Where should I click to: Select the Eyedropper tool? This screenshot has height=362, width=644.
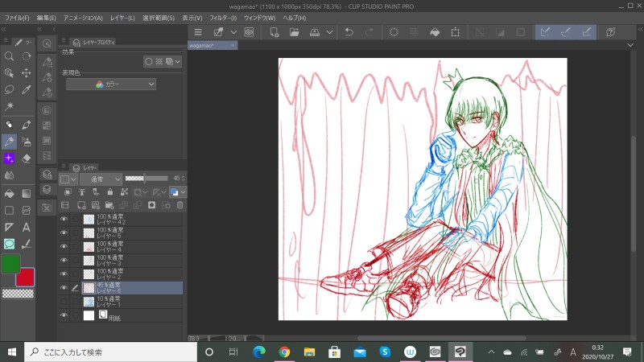coord(27,89)
